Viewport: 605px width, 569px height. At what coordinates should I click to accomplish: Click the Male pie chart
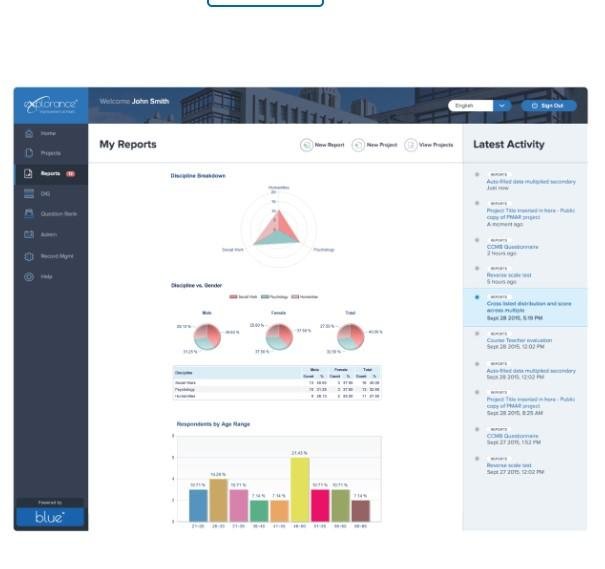tap(207, 337)
